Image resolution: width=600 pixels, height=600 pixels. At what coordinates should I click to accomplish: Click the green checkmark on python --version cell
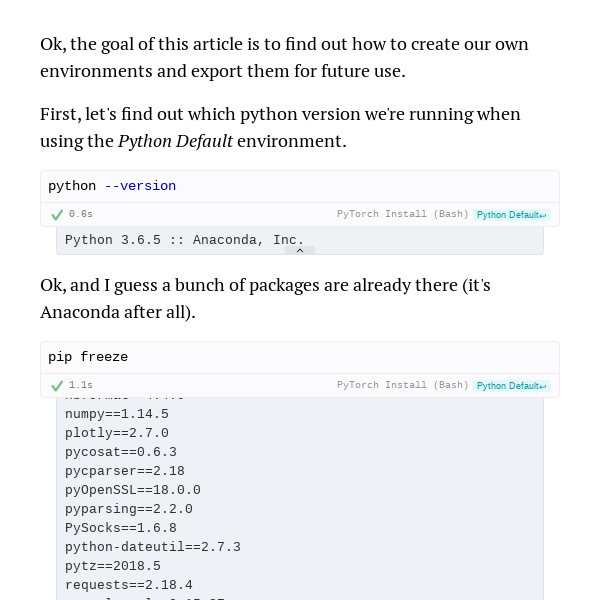[x=57, y=215]
